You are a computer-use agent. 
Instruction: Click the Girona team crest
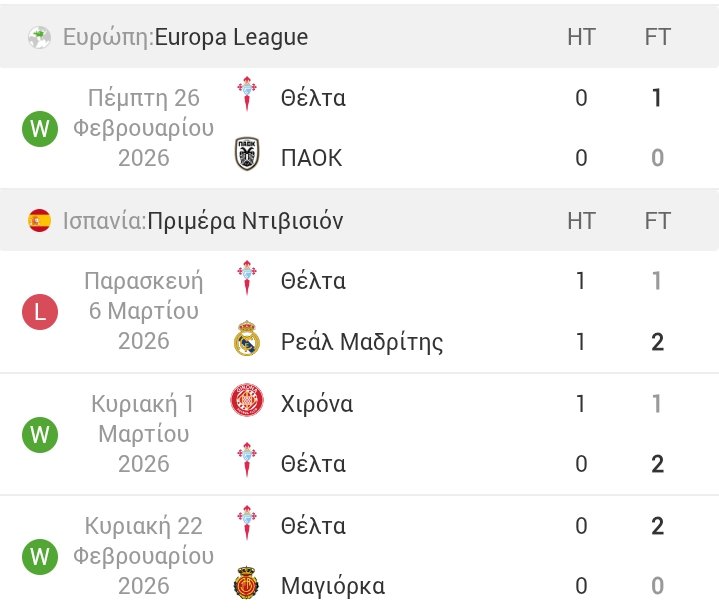click(246, 402)
